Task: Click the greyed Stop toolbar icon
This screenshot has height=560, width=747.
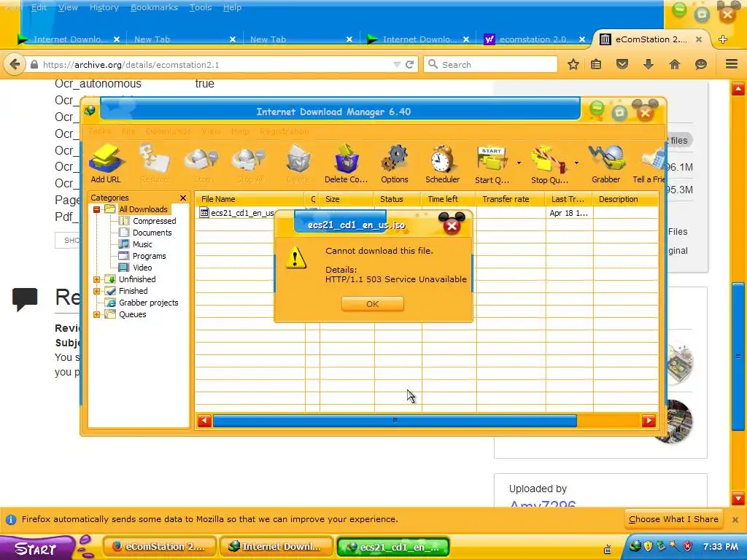Action: click(x=202, y=163)
